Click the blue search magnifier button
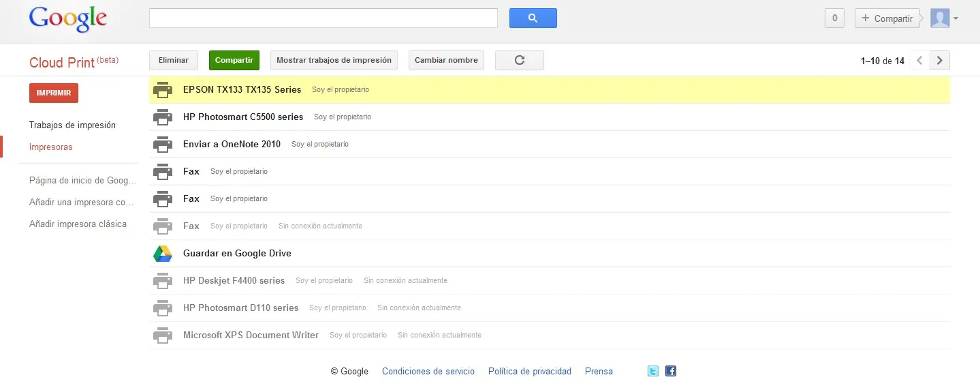 click(533, 18)
